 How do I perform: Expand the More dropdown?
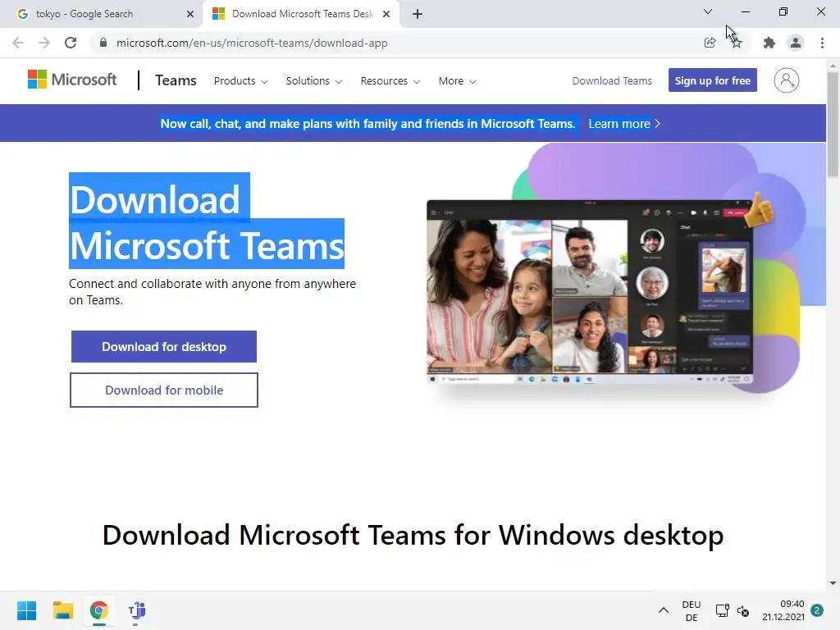click(457, 81)
